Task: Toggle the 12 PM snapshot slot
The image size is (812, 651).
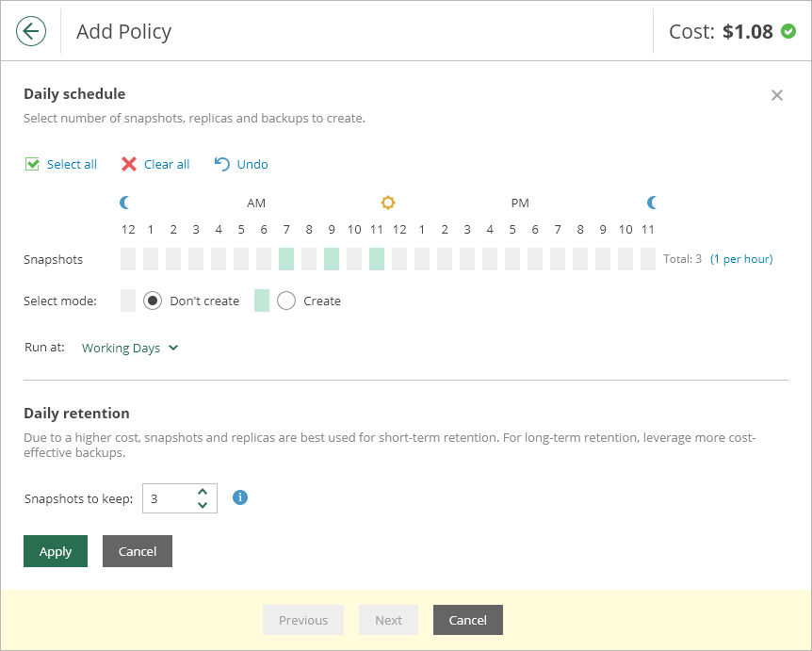Action: pos(399,259)
